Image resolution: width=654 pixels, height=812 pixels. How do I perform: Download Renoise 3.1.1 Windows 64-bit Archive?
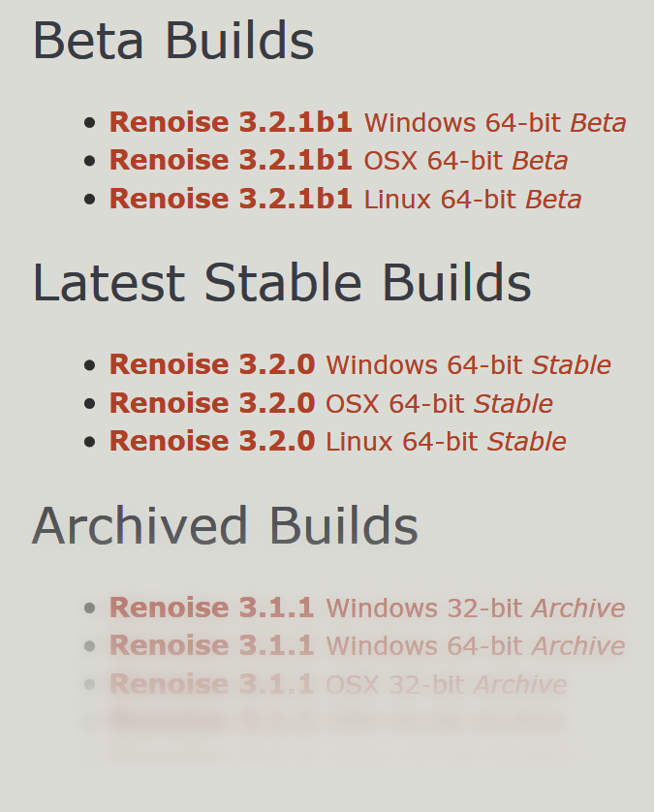[x=367, y=645]
